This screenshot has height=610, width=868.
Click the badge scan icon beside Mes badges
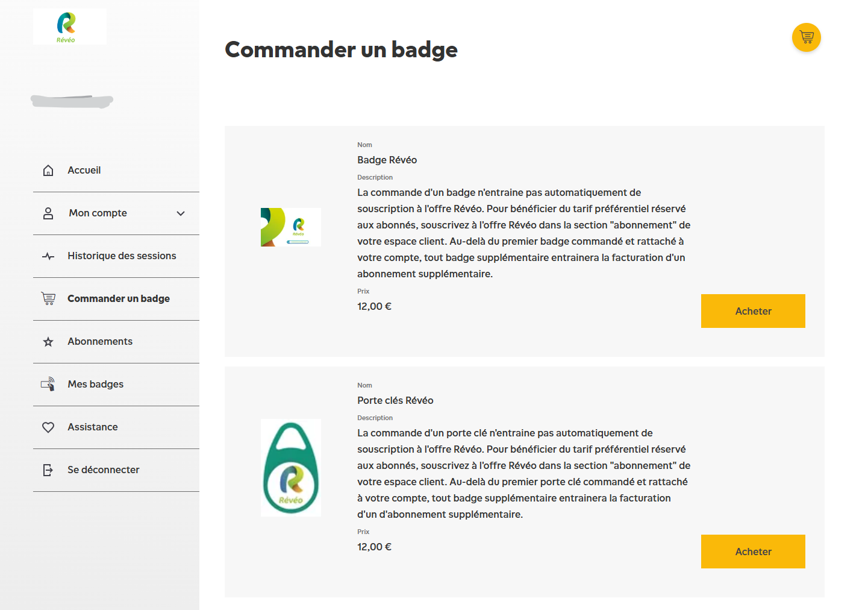pos(48,384)
